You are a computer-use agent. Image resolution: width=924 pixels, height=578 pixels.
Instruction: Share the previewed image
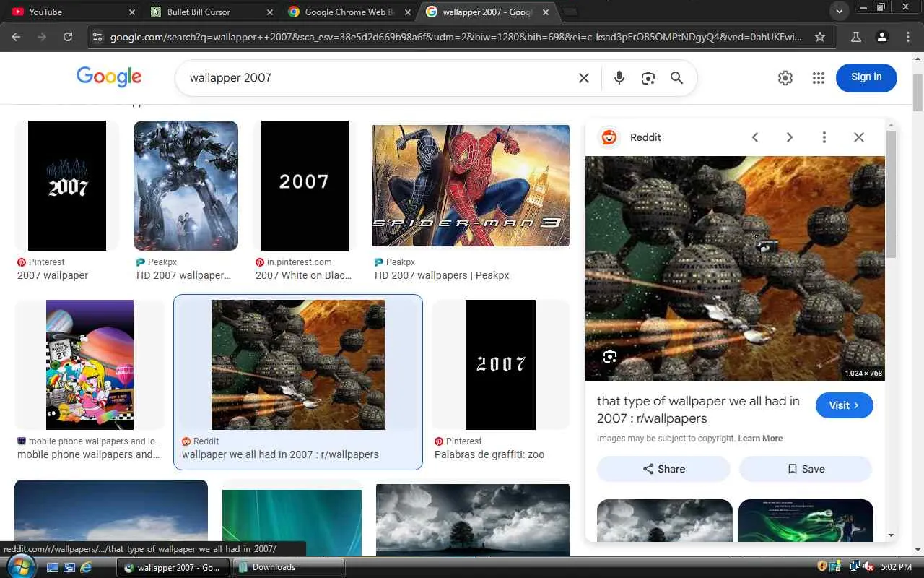click(x=663, y=469)
